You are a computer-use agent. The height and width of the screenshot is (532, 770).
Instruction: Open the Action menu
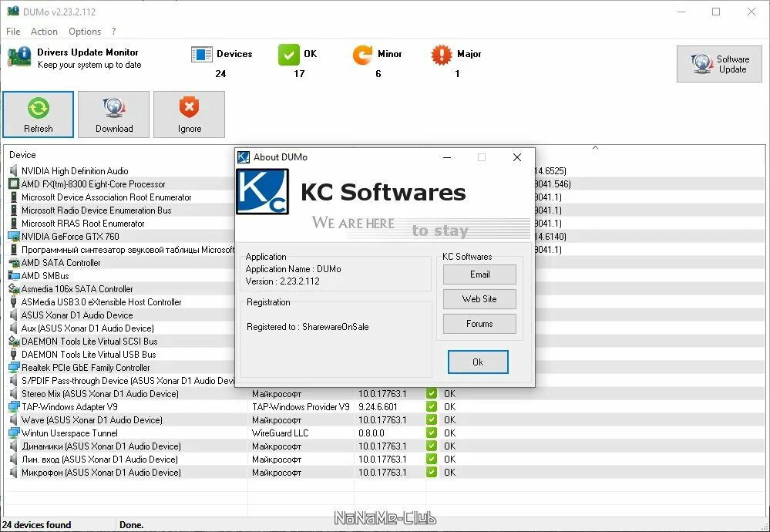44,32
